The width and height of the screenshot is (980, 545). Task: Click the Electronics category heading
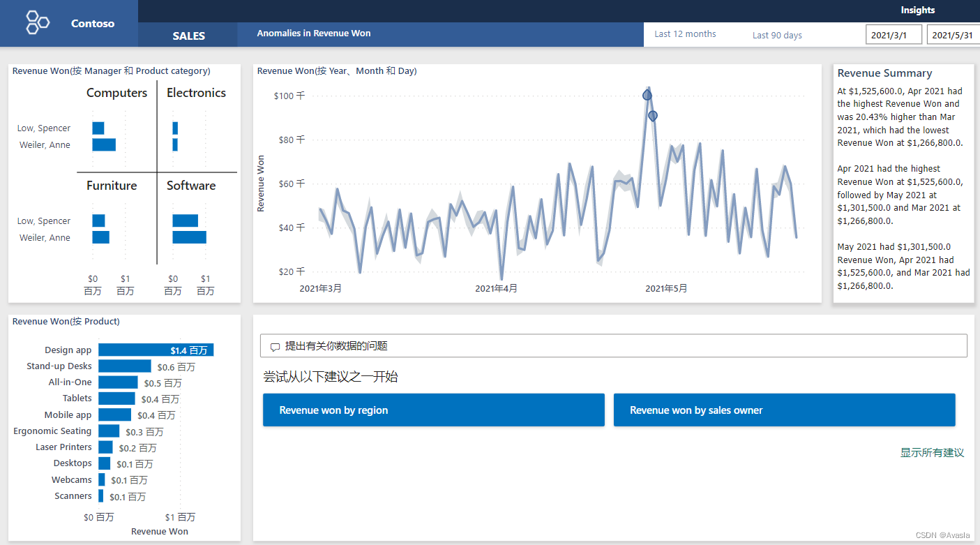[196, 93]
